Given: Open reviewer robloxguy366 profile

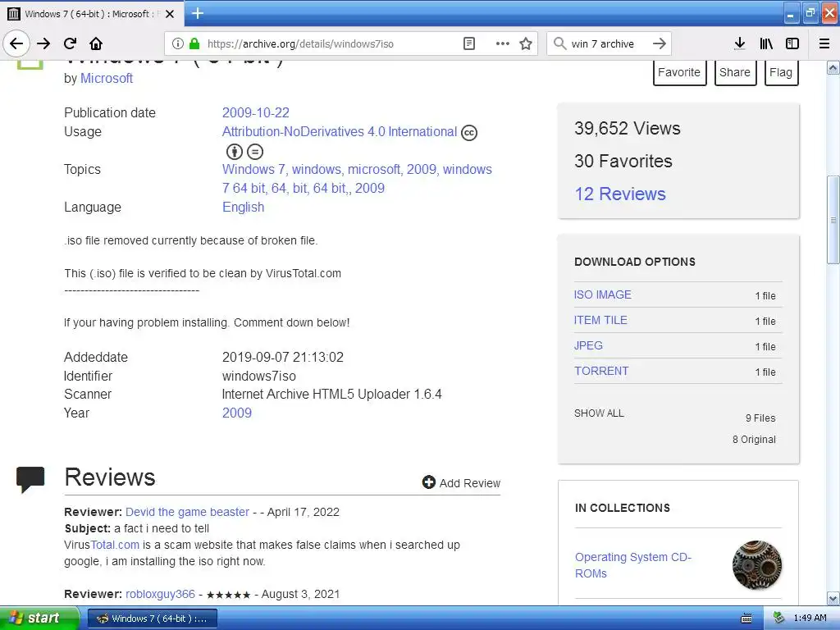Looking at the screenshot, I should [160, 594].
